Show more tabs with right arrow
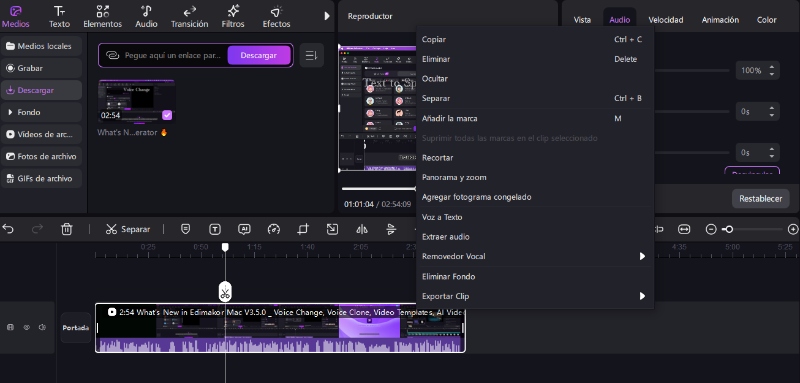 point(327,16)
